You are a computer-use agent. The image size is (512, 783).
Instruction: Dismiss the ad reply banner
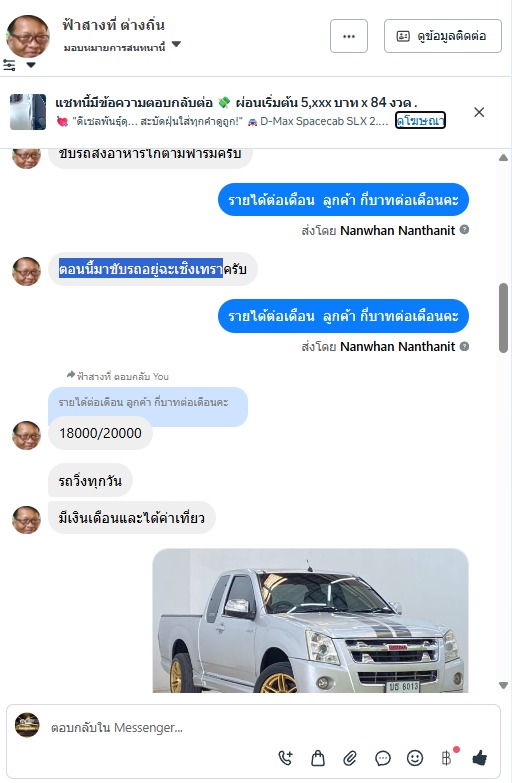[479, 112]
